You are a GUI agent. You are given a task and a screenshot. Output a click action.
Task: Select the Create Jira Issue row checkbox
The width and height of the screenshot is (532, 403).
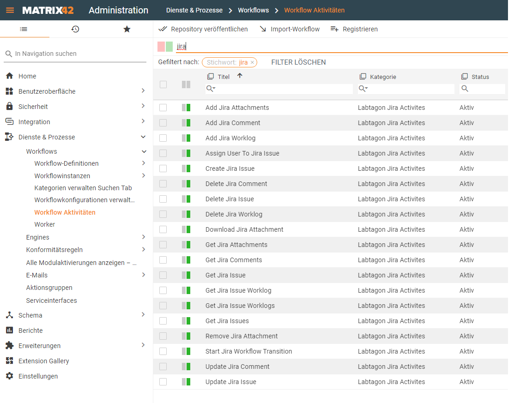(x=163, y=168)
